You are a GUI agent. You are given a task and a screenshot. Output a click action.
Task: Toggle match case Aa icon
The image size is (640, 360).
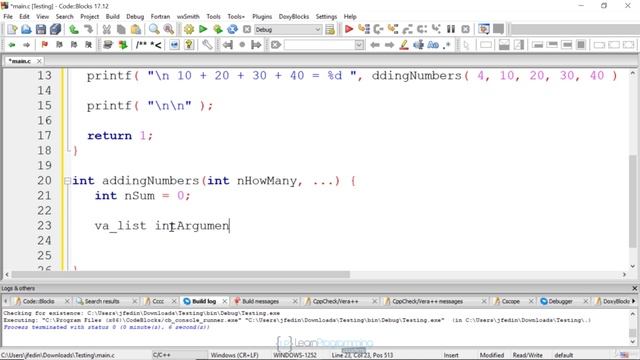tap(433, 44)
